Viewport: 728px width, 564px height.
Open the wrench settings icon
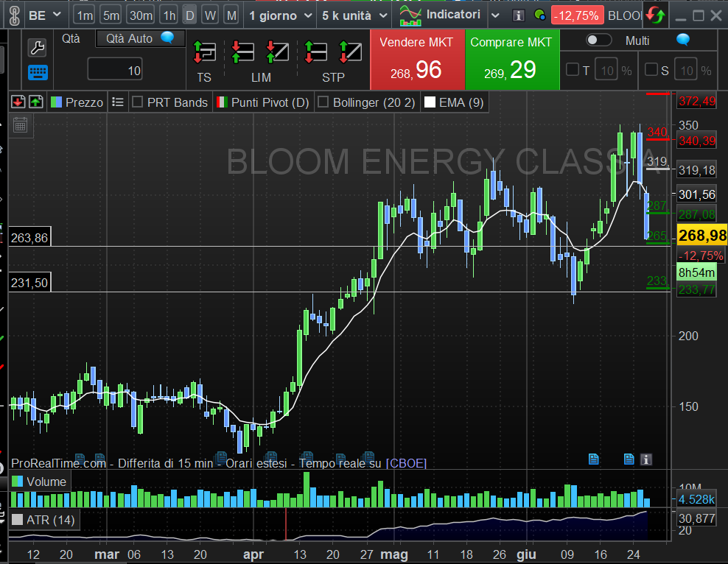click(37, 47)
